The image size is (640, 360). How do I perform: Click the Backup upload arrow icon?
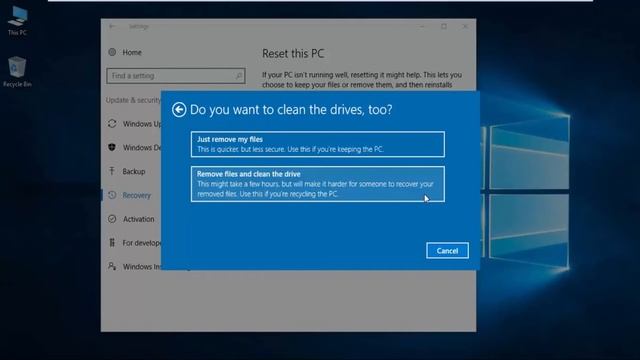tap(112, 171)
